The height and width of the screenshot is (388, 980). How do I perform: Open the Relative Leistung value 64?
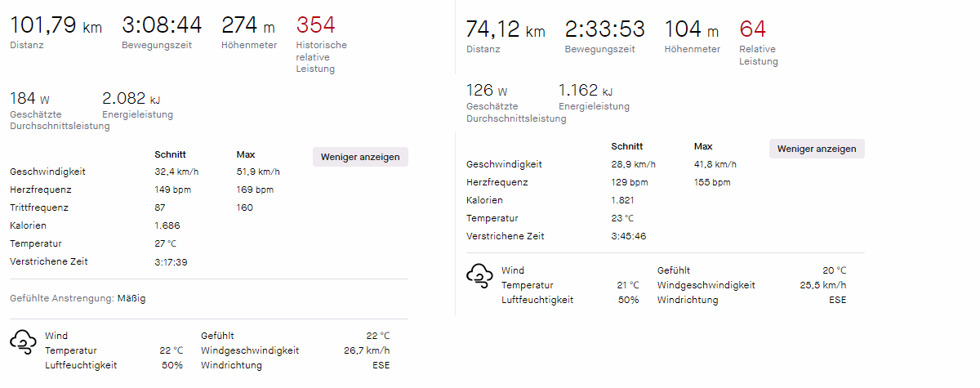coord(752,29)
